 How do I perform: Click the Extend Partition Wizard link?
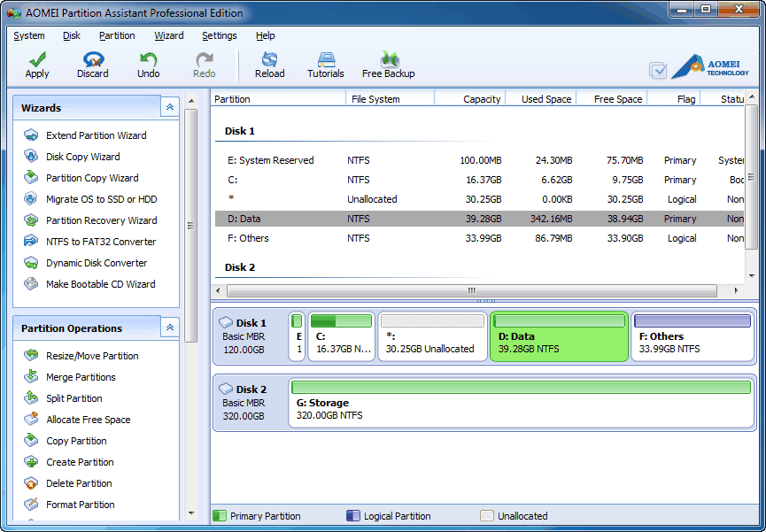click(97, 135)
